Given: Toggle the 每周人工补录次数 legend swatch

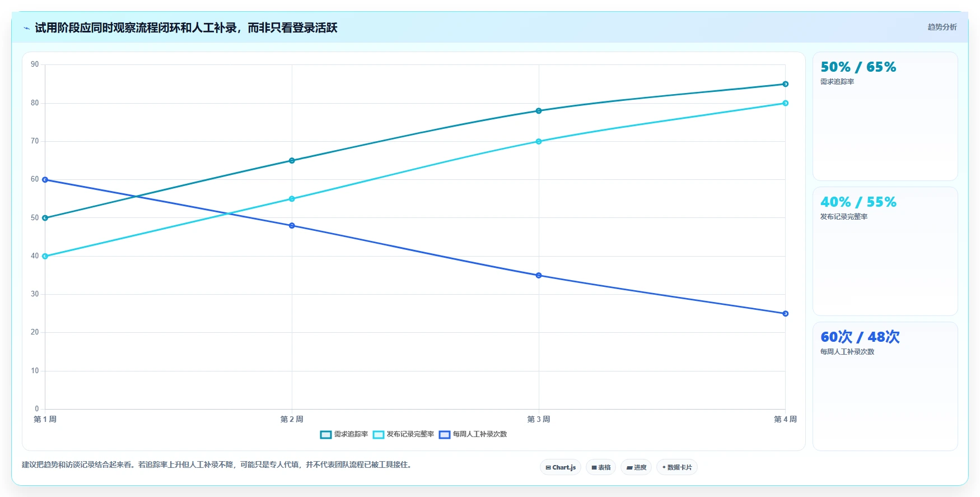Looking at the screenshot, I should click(445, 435).
